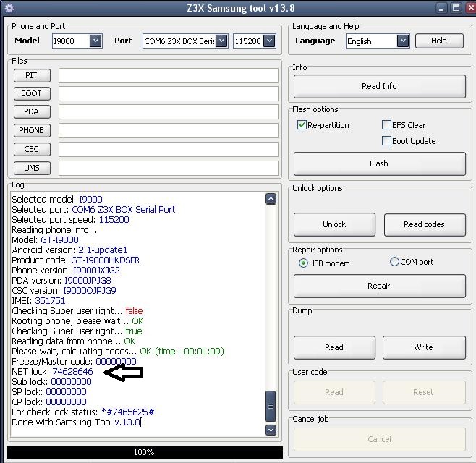Click the 'Selected port speed' log line

point(70,219)
